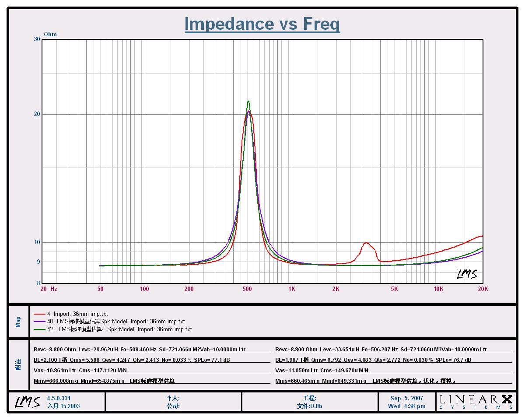
Task: Click the green curve's peak near 500 Hz
Action: tap(248, 101)
